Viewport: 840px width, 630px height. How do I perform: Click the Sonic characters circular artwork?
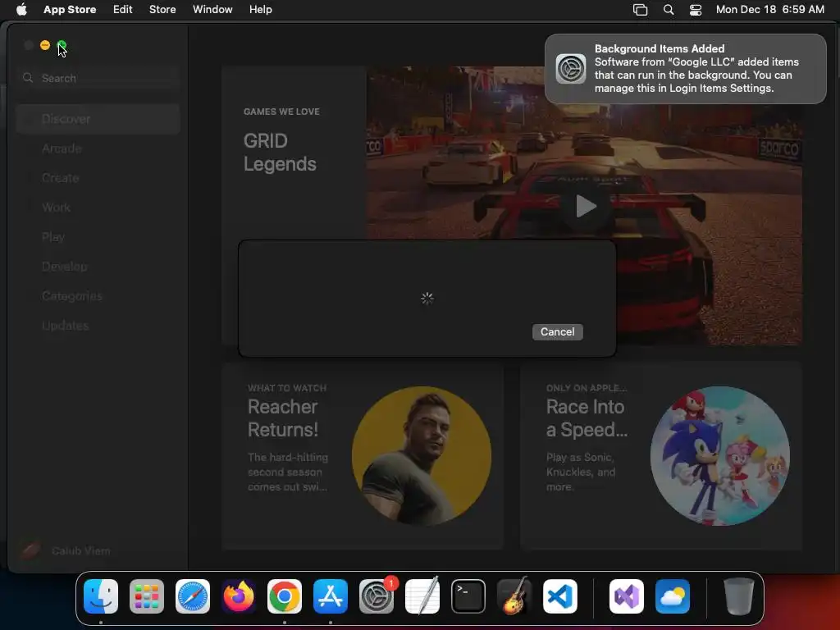(x=720, y=456)
